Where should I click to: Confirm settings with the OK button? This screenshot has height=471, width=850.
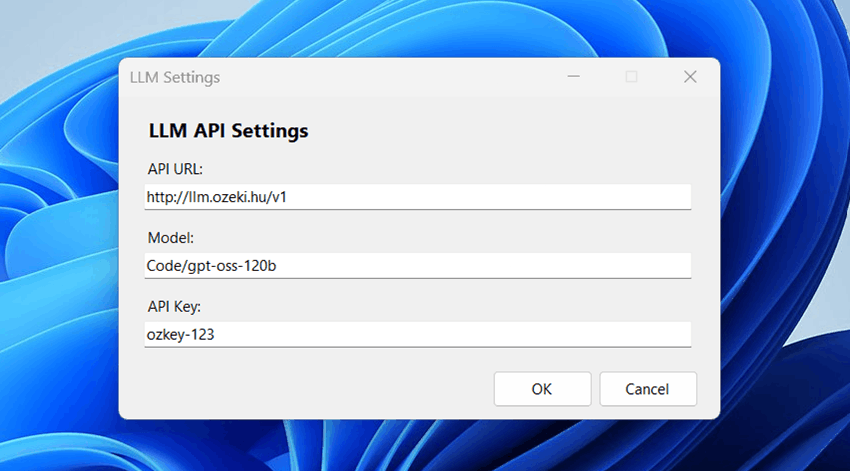542,389
